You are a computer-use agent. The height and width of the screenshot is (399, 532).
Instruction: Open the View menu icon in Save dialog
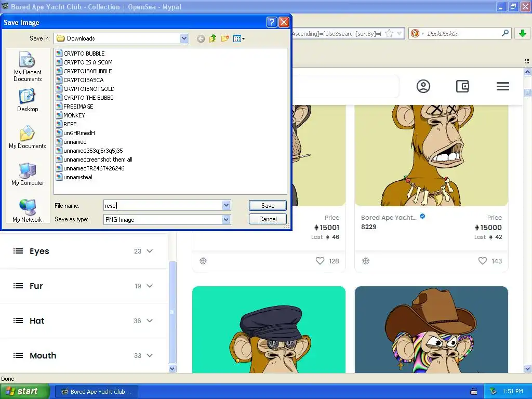239,38
